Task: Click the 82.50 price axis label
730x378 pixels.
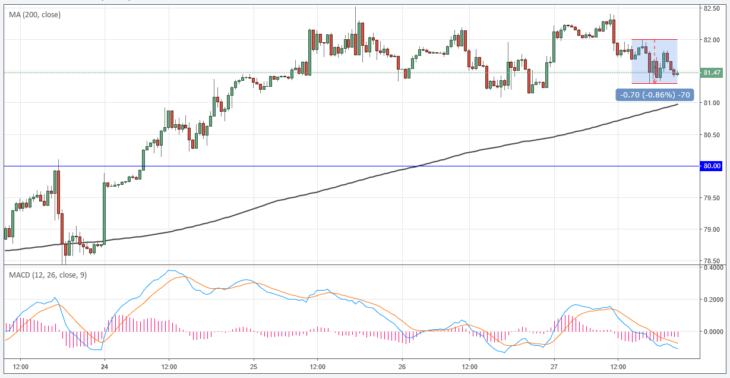Action: [x=712, y=8]
